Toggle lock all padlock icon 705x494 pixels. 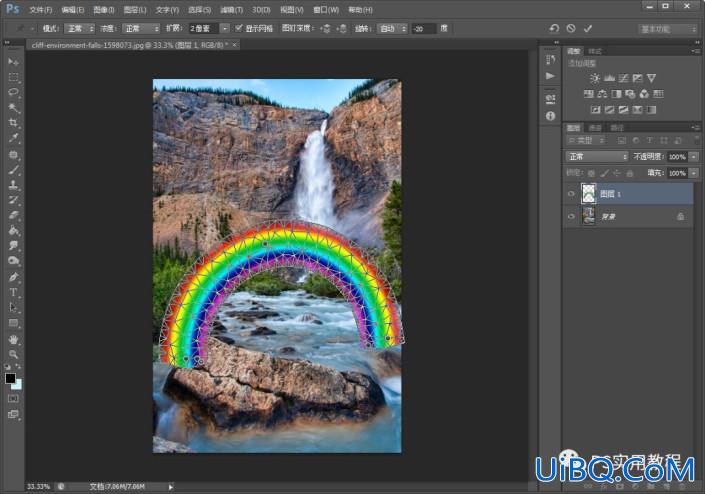630,173
